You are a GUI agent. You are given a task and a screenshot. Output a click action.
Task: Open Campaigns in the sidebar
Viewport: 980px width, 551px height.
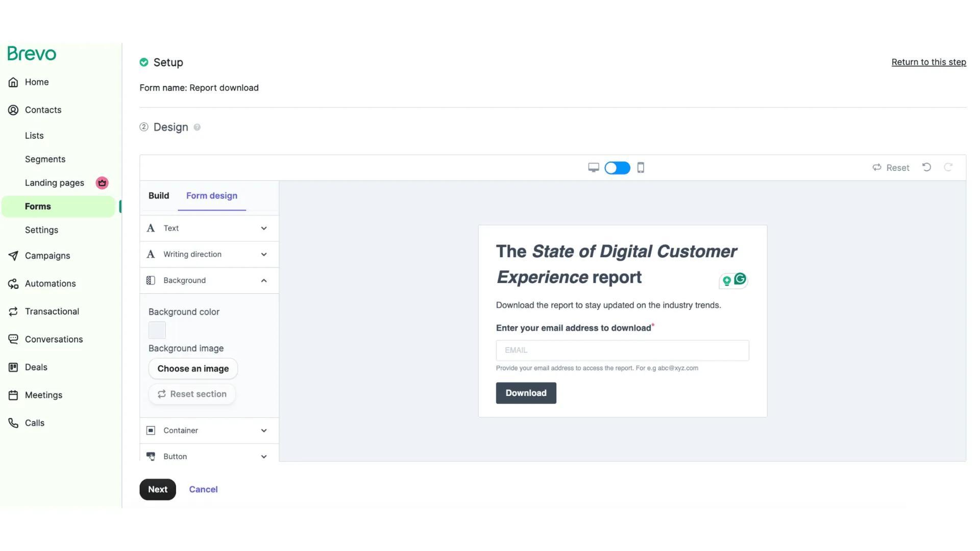tap(47, 256)
